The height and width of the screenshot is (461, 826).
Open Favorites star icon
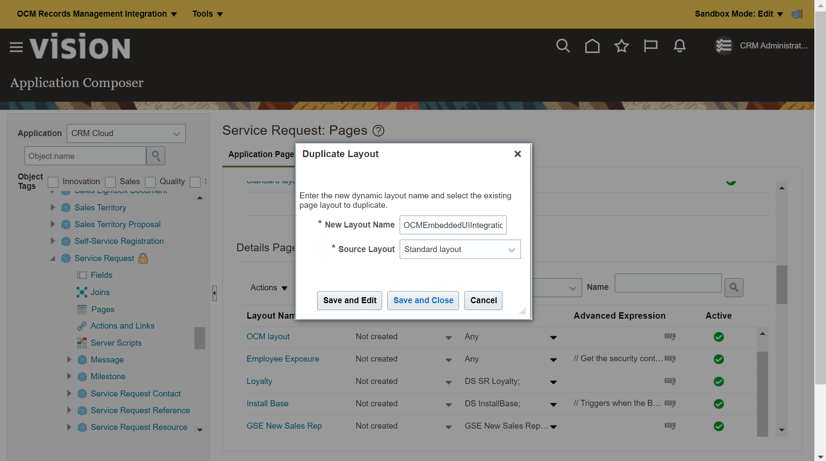[x=622, y=46]
